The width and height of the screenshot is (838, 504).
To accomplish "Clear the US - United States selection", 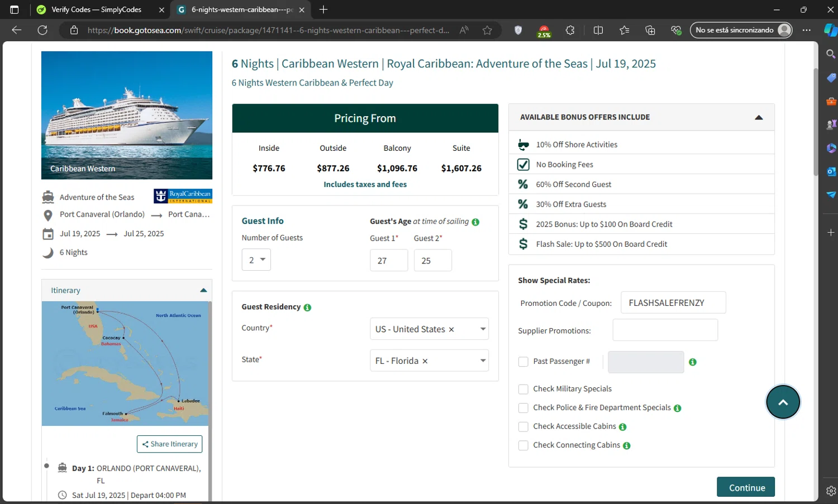I will click(451, 330).
